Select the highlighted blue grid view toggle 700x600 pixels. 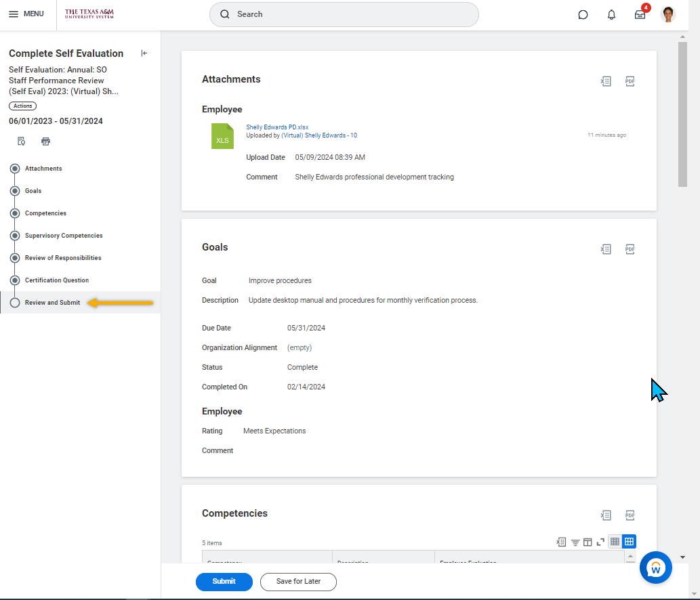coord(629,542)
